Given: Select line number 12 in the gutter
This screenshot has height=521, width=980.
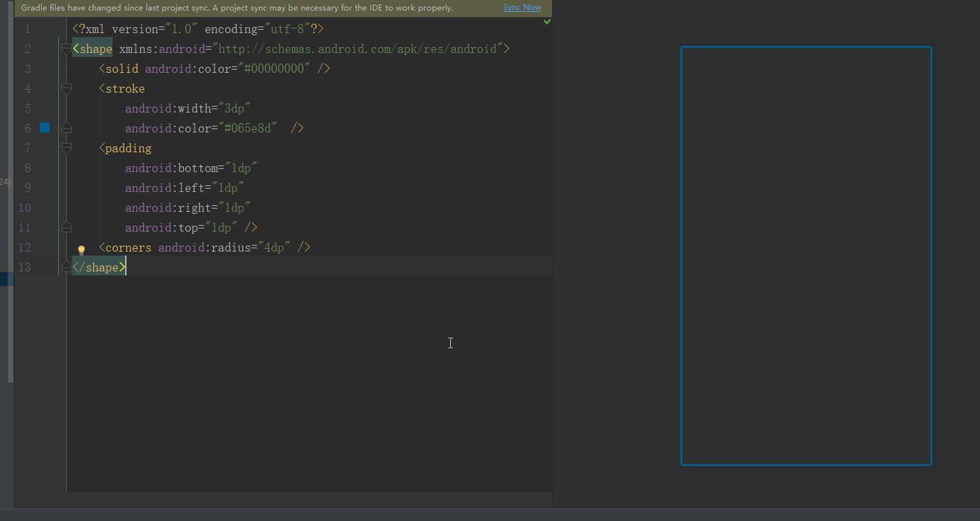Looking at the screenshot, I should click(x=24, y=248).
